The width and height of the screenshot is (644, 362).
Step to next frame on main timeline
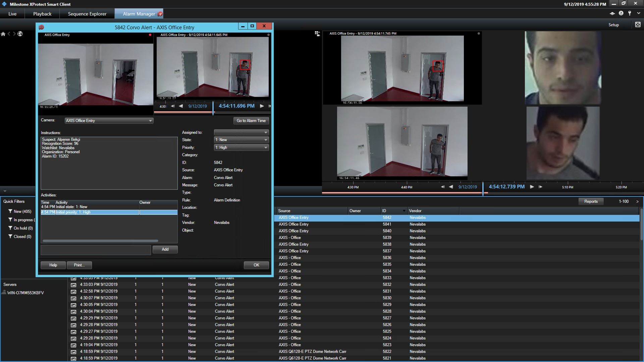tap(540, 187)
